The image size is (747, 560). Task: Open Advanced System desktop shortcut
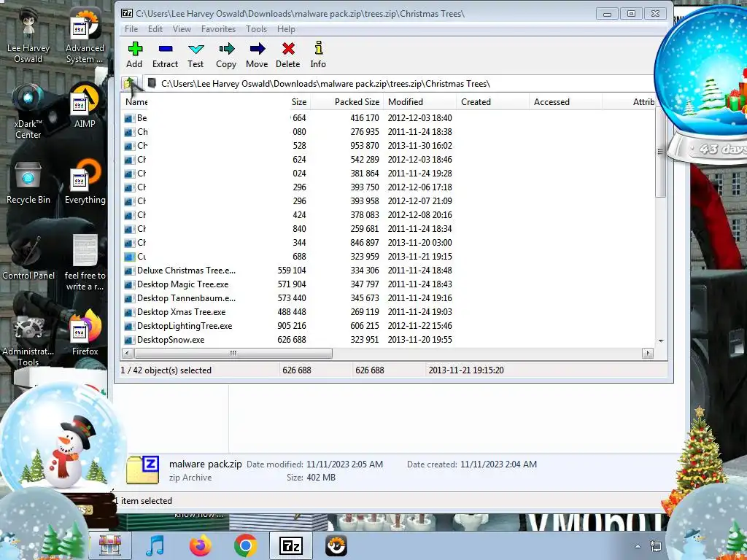[85, 36]
